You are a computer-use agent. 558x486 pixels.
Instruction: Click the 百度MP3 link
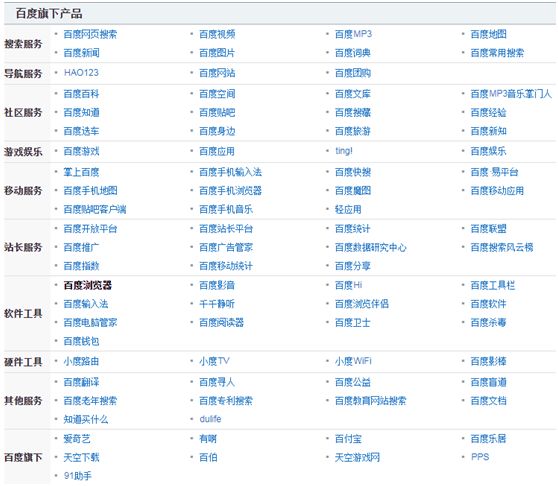pos(353,34)
